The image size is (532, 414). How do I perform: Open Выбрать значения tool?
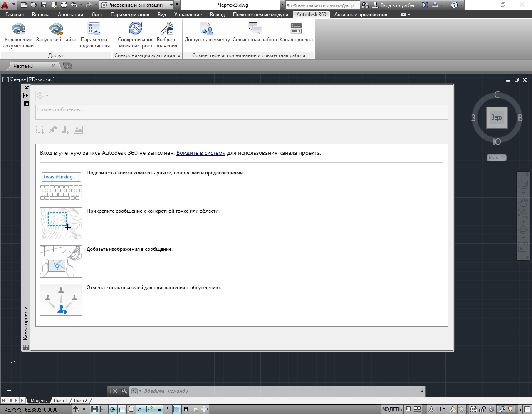(x=167, y=35)
